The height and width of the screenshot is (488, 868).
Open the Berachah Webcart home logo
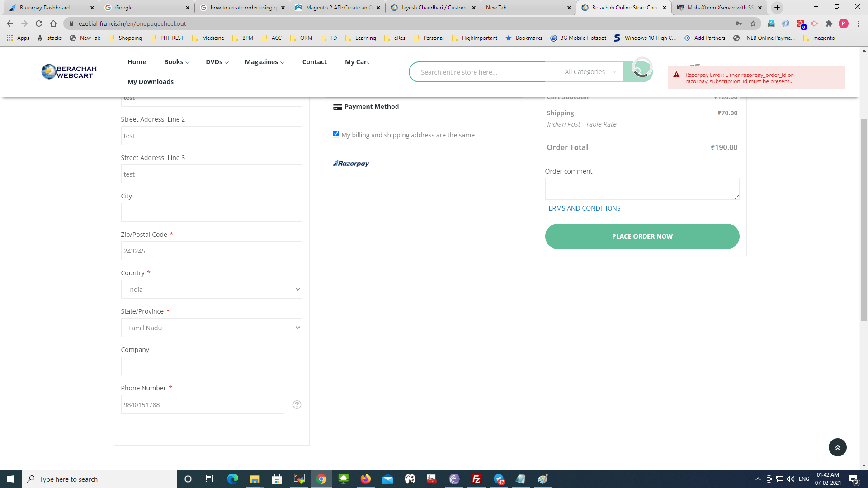tap(68, 71)
